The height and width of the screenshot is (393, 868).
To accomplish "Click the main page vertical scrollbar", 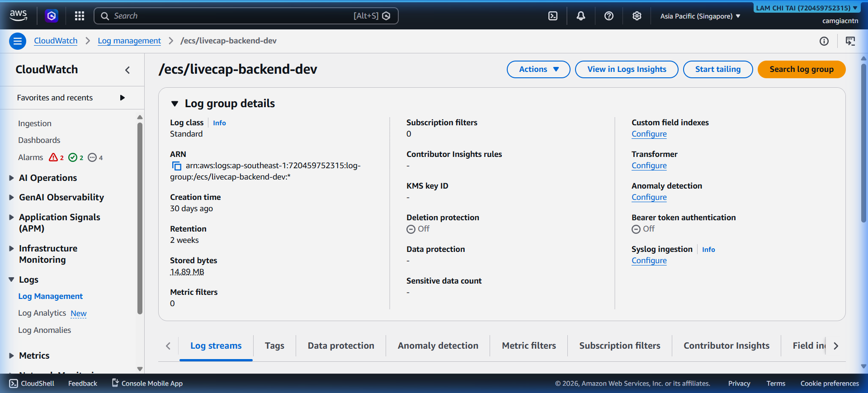I will click(x=863, y=142).
